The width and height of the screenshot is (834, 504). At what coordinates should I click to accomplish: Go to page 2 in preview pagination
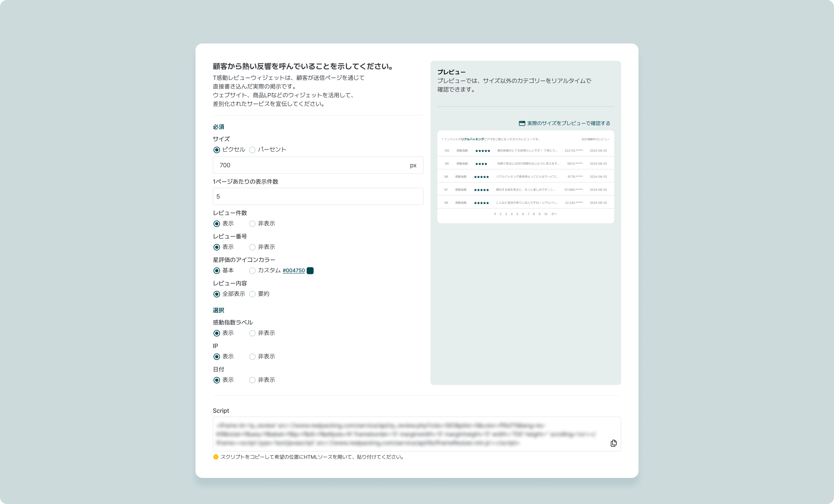[x=500, y=214]
